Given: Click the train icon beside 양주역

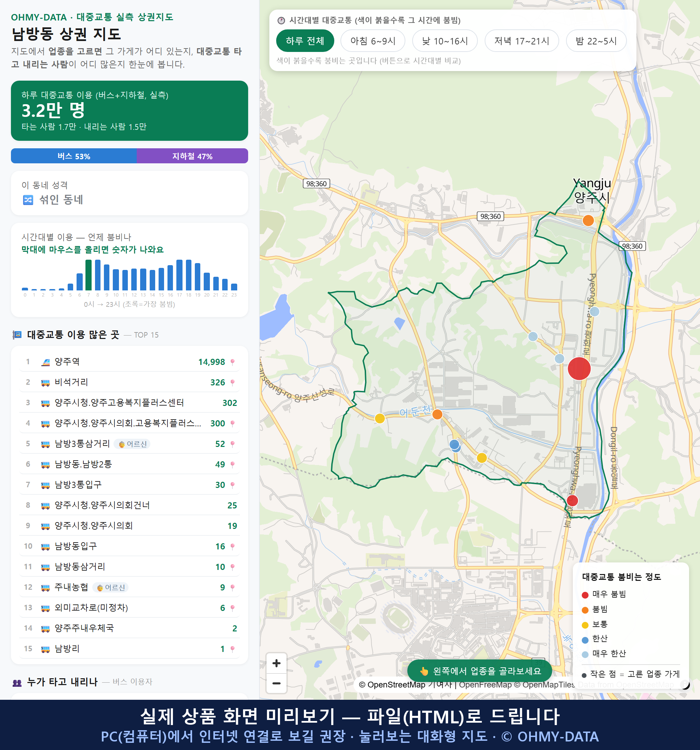Looking at the screenshot, I should tap(45, 362).
